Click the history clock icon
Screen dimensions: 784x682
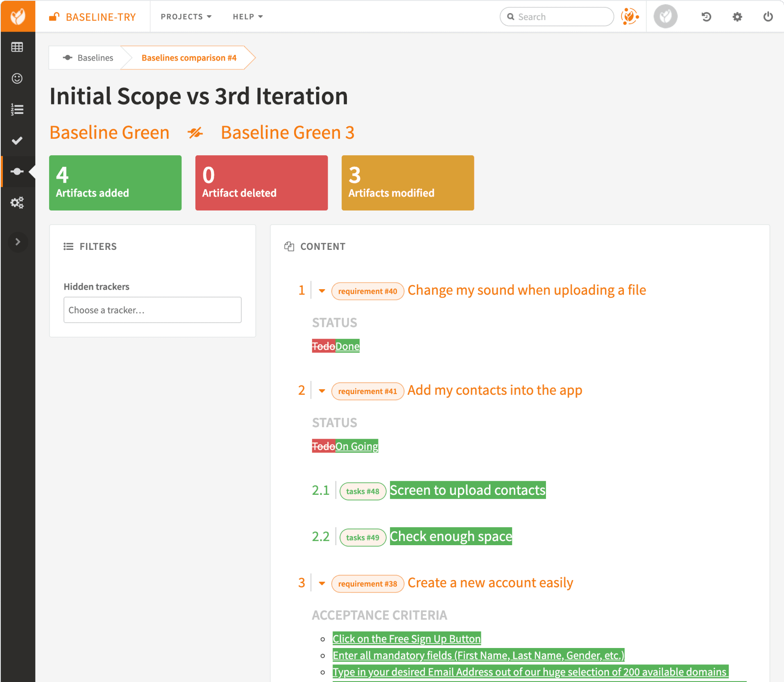click(x=706, y=17)
